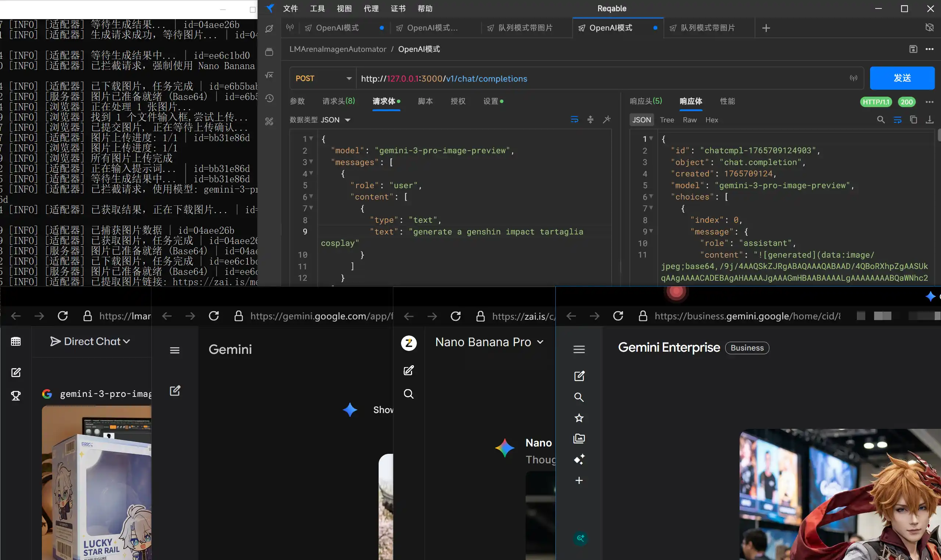Screen dimensions: 941x560
Task: Open the Gemini Enterprise hamburger menu
Action: 579,349
